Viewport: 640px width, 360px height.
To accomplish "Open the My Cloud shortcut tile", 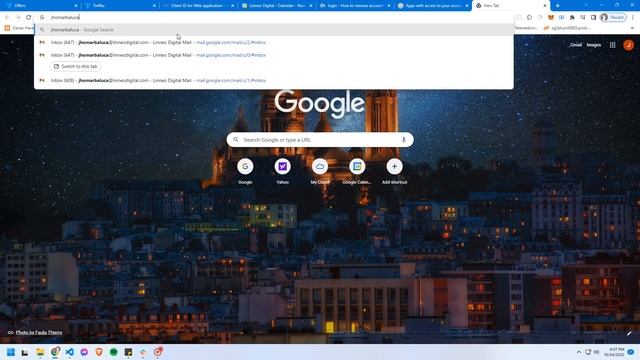I will coord(320,171).
